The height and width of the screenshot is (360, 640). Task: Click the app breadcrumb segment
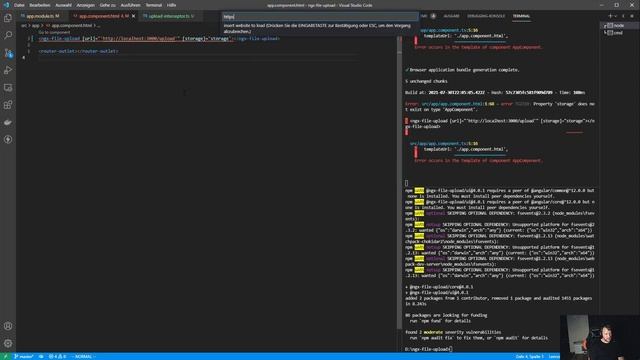tap(36, 26)
